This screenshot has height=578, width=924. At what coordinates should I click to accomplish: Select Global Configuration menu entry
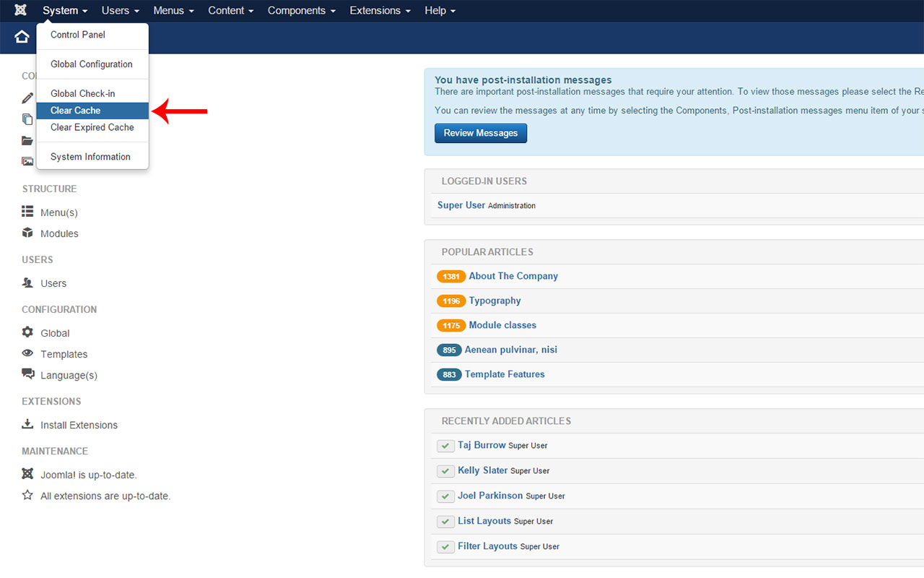click(92, 64)
